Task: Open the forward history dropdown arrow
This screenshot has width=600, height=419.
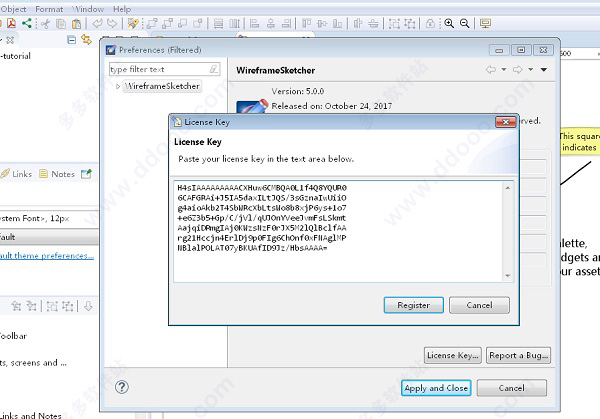Action: 530,69
